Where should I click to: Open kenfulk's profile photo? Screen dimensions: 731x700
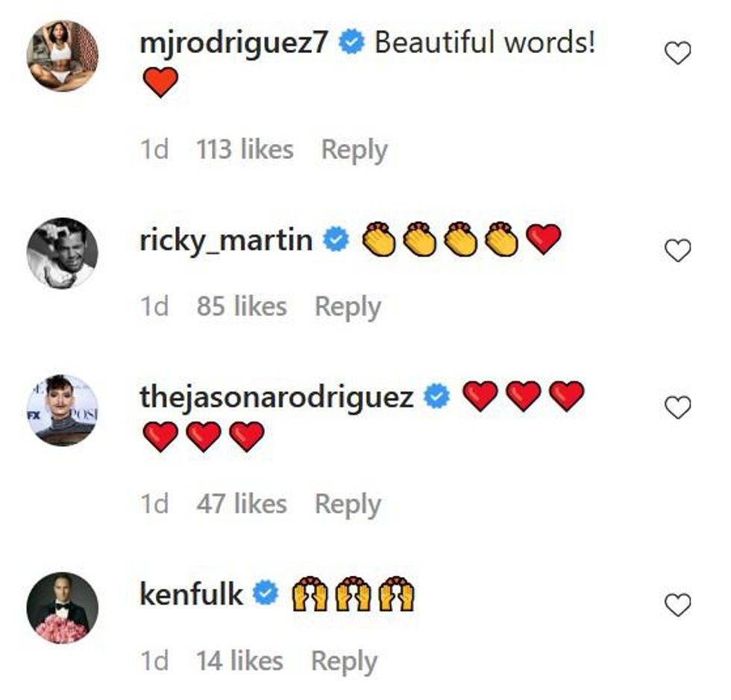pos(63,607)
